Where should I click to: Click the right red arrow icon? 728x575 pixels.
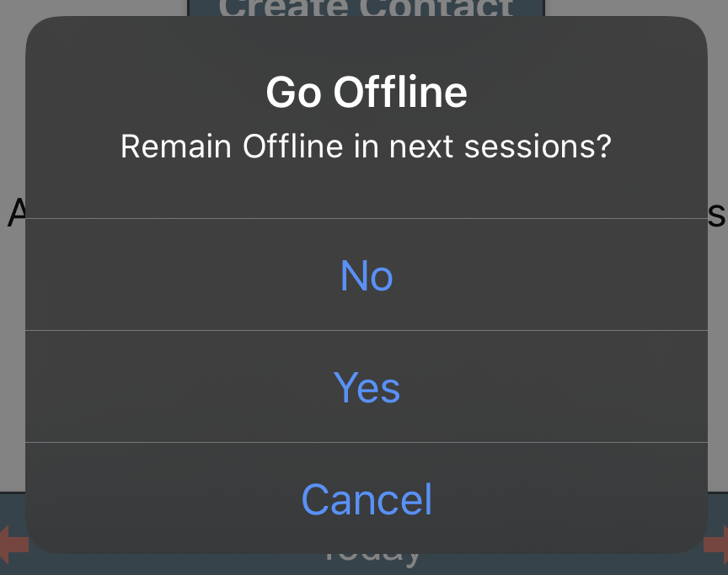tap(716, 544)
